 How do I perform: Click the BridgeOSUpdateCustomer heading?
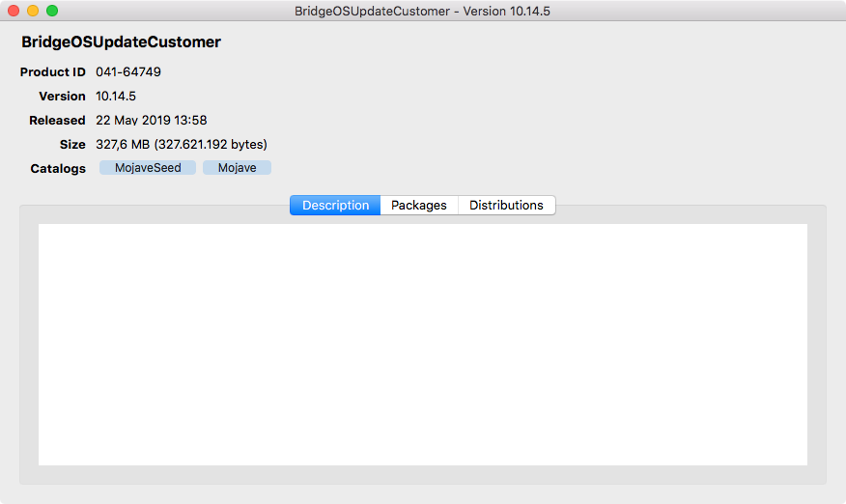(121, 42)
